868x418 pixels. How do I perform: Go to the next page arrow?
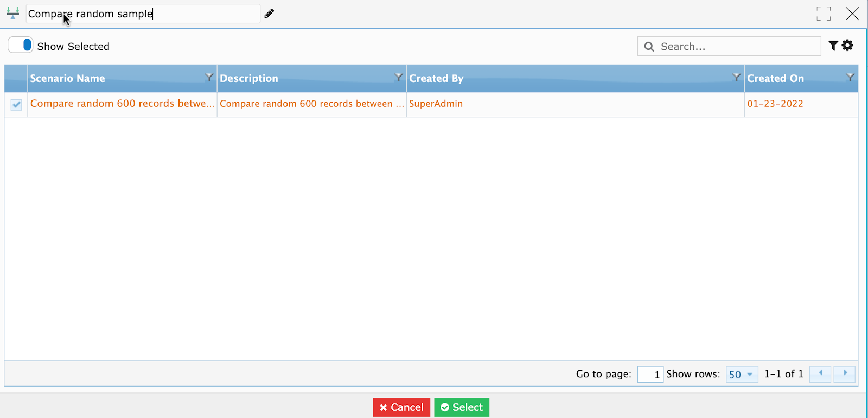(845, 374)
